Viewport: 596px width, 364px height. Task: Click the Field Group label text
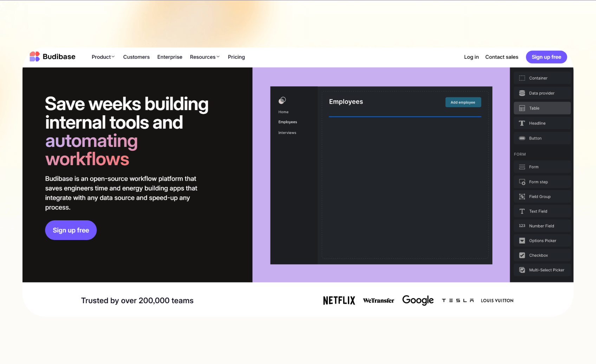point(540,197)
